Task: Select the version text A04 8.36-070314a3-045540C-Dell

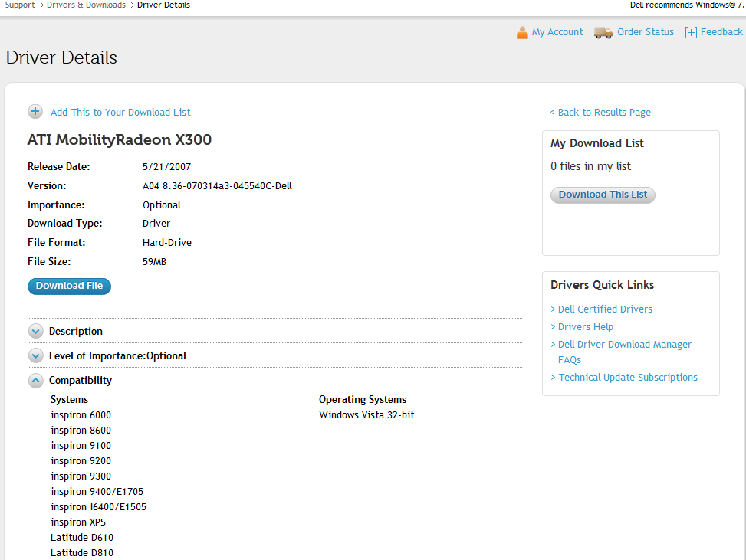Action: [217, 186]
